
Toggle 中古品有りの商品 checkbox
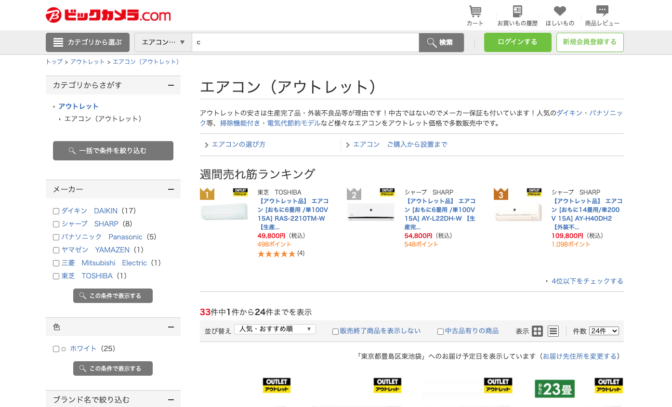pos(440,331)
